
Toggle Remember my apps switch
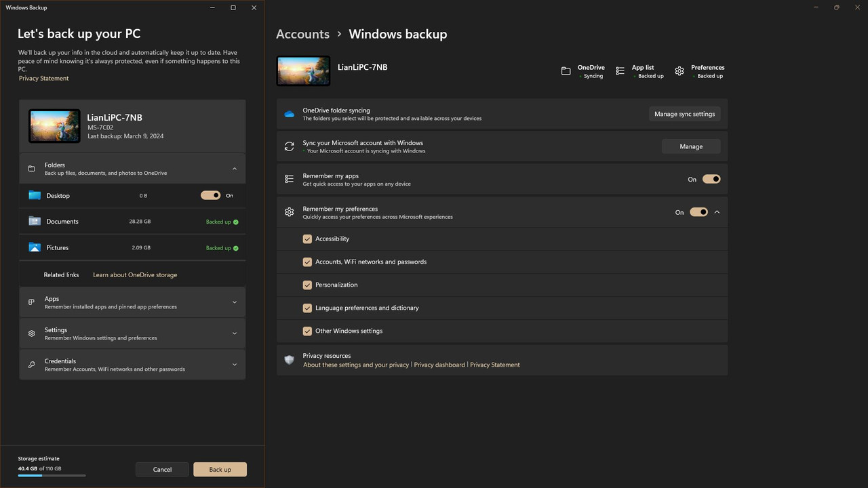tap(711, 179)
